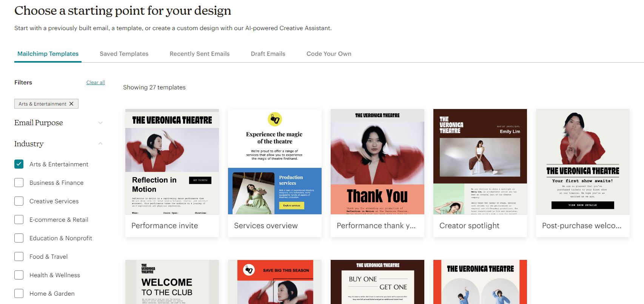Pick the Performance thank you template

[377, 162]
